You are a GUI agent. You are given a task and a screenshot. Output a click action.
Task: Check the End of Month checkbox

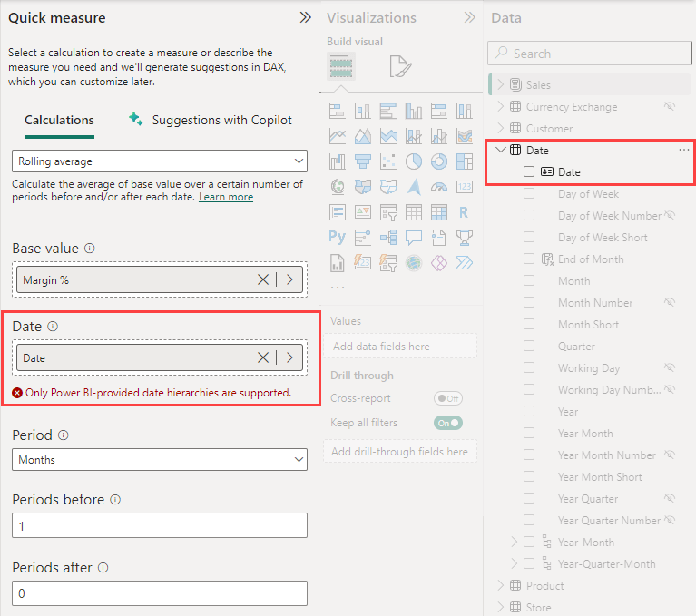click(x=529, y=259)
